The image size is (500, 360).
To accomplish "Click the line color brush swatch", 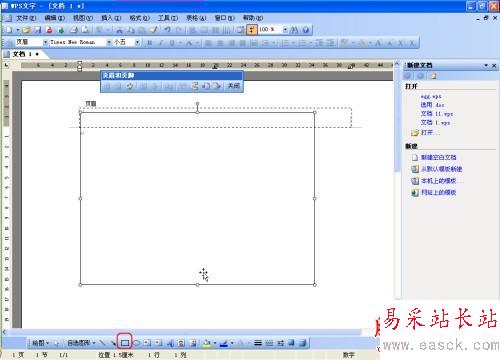I will 224,343.
